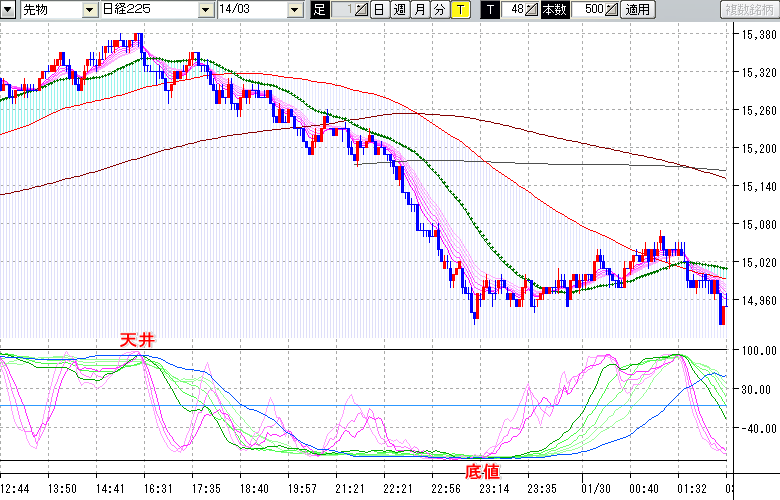Image resolution: width=780 pixels, height=500 pixels.
Task: Click the red 天井 label on oscillator
Action: pos(137,341)
